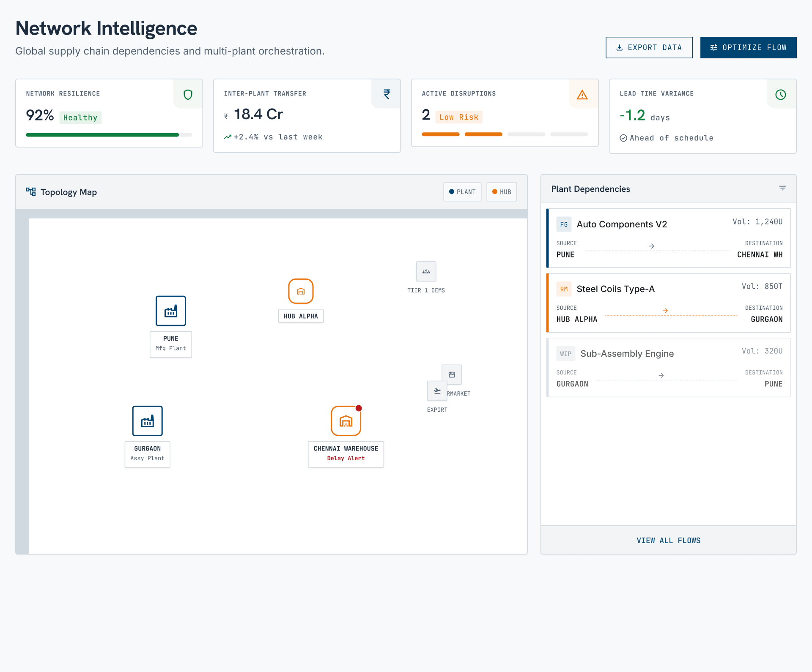Click the Healthy status badge

tap(80, 117)
